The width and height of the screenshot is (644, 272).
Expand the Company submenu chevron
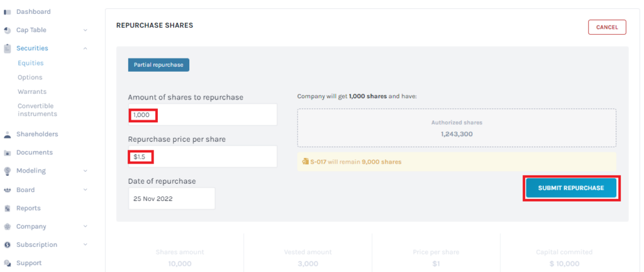(85, 227)
